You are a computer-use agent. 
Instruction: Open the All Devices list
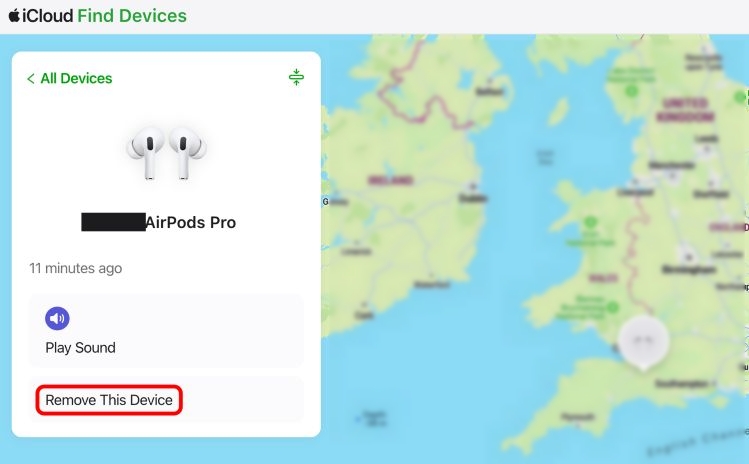[76, 78]
